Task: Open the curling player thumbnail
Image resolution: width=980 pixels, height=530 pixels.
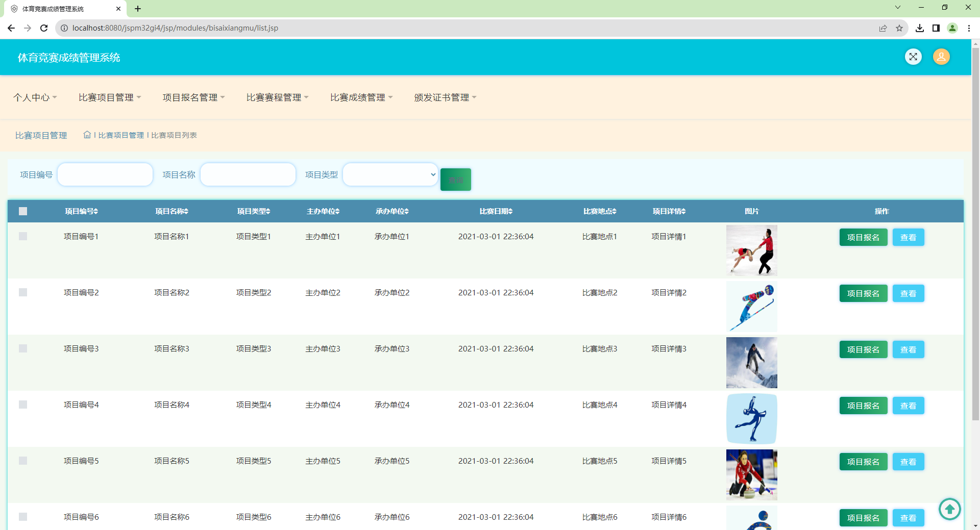Action: (751, 475)
